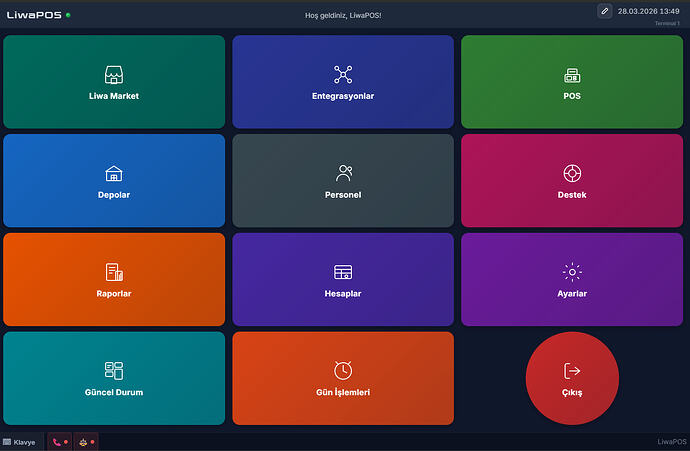Image resolution: width=690 pixels, height=451 pixels.
Task: Open the Ayarlar settings tile
Action: click(x=572, y=280)
